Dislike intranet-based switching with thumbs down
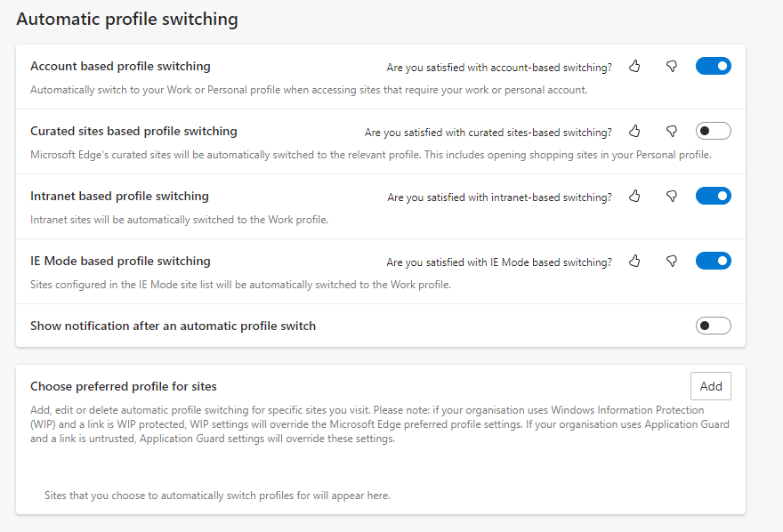Viewport: 783px width, 532px height. 672,196
